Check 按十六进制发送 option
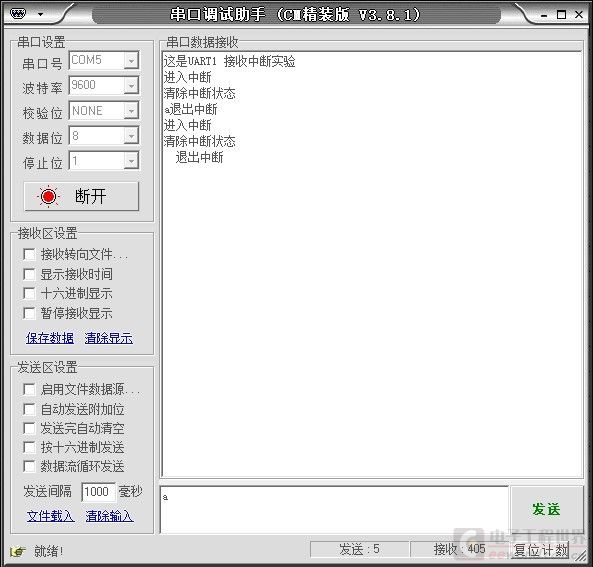Image resolution: width=593 pixels, height=567 pixels. point(29,447)
